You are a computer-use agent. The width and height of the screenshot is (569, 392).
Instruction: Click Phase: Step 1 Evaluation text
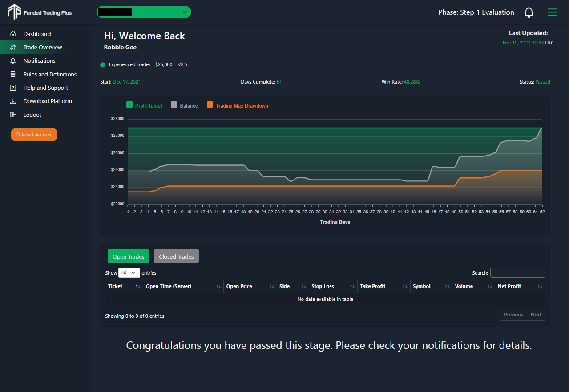(476, 12)
